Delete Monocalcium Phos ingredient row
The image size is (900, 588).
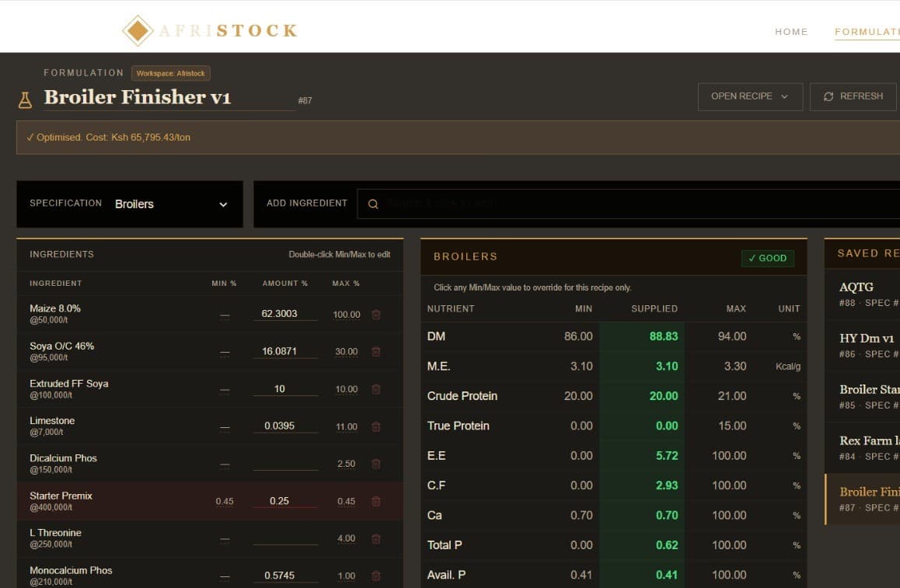coord(376,576)
